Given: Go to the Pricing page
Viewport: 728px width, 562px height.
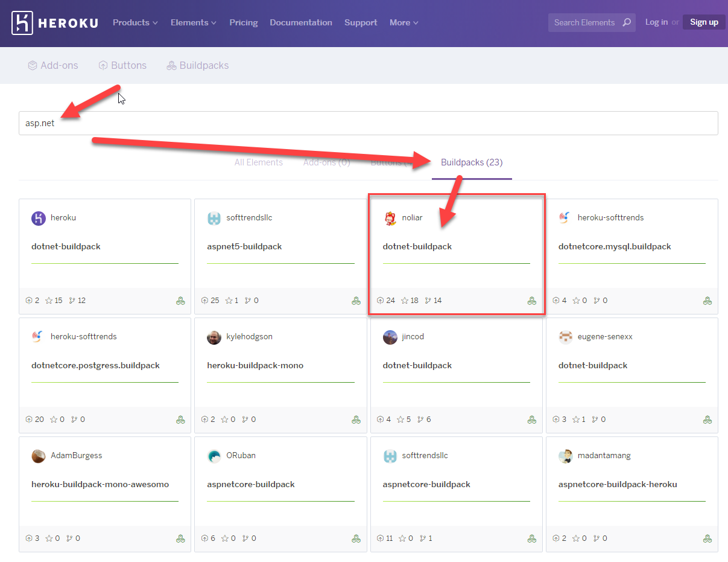Looking at the screenshot, I should click(x=244, y=22).
